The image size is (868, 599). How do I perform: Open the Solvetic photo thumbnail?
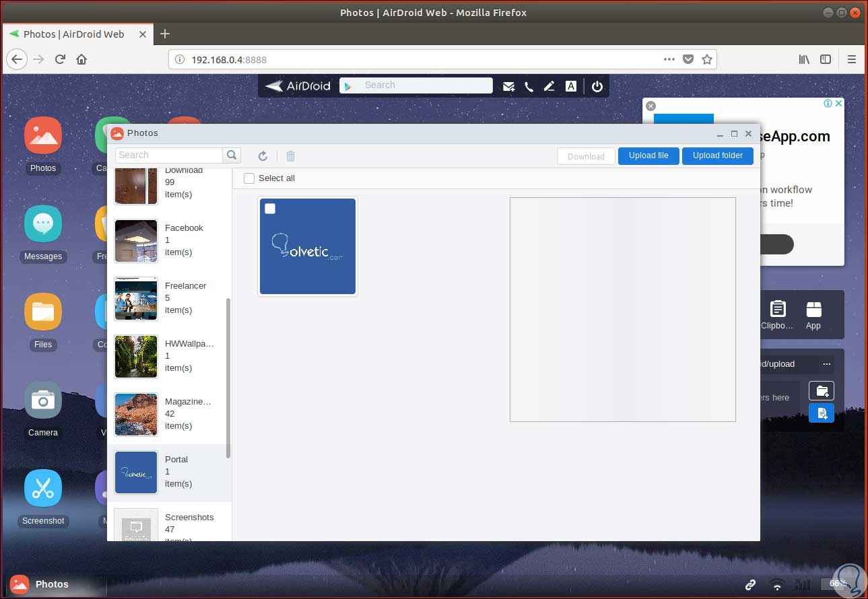click(308, 246)
